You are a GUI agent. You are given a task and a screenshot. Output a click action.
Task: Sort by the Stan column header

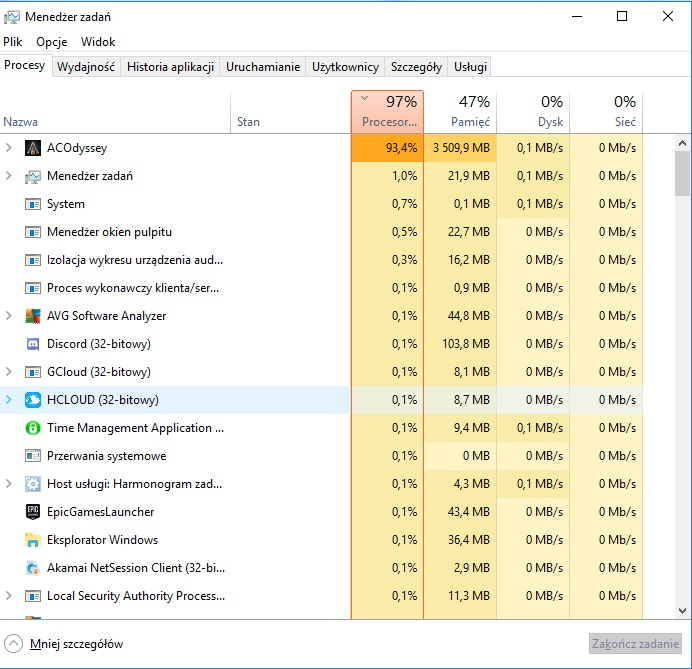(290, 112)
